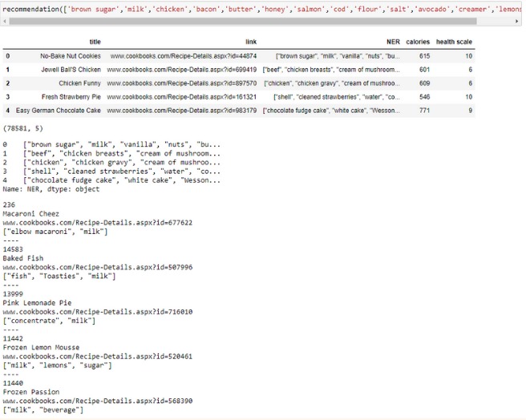Click the right arrow of the horizontal scrollbar

click(x=516, y=21)
